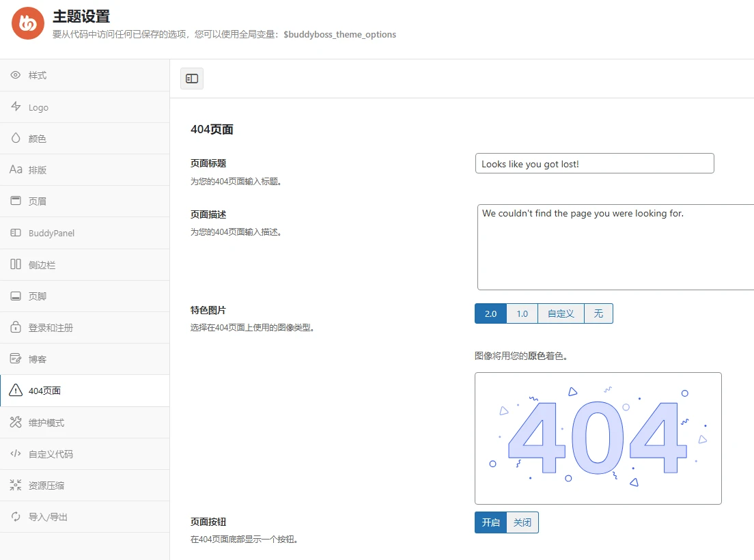Open the droplet icon for 颜色 settings
The image size is (754, 560).
tap(16, 138)
